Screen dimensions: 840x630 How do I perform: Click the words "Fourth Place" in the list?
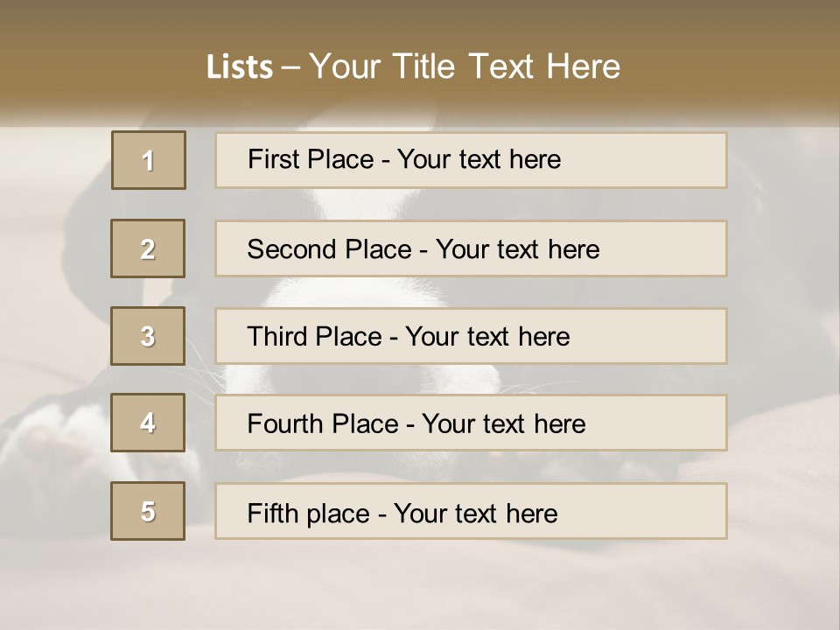[x=321, y=424]
